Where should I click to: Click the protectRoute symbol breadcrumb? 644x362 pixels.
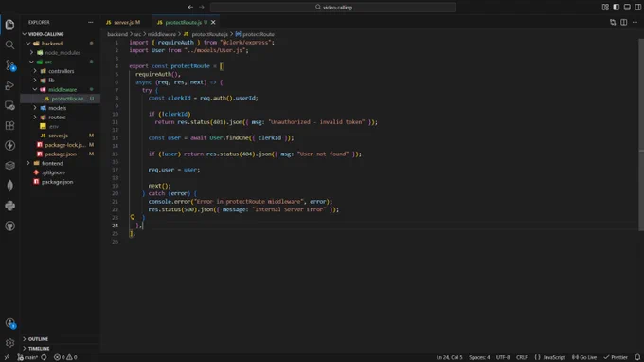[255, 34]
